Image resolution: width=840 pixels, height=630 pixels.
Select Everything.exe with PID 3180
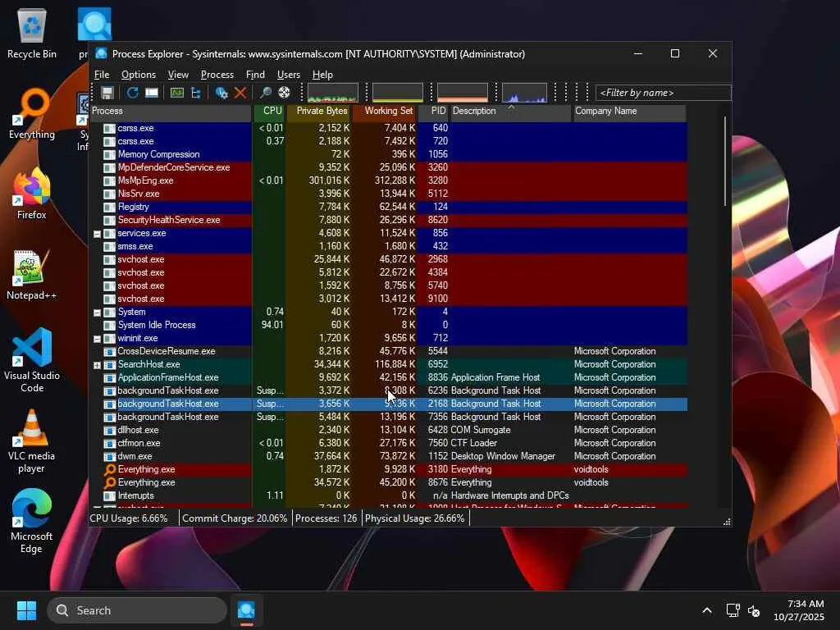point(388,469)
